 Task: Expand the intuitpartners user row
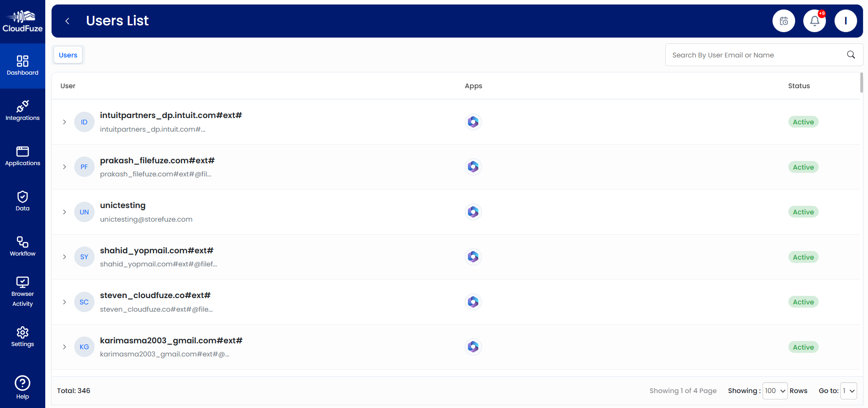click(64, 122)
